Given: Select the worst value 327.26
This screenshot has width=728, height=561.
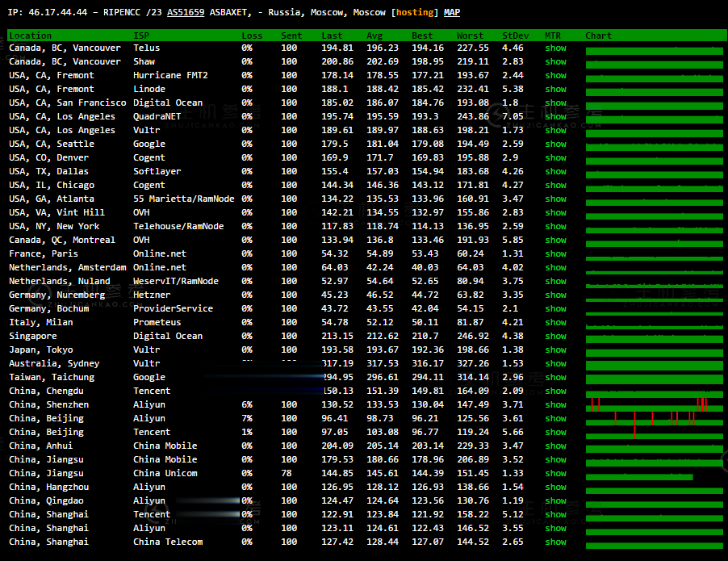Looking at the screenshot, I should [x=473, y=363].
